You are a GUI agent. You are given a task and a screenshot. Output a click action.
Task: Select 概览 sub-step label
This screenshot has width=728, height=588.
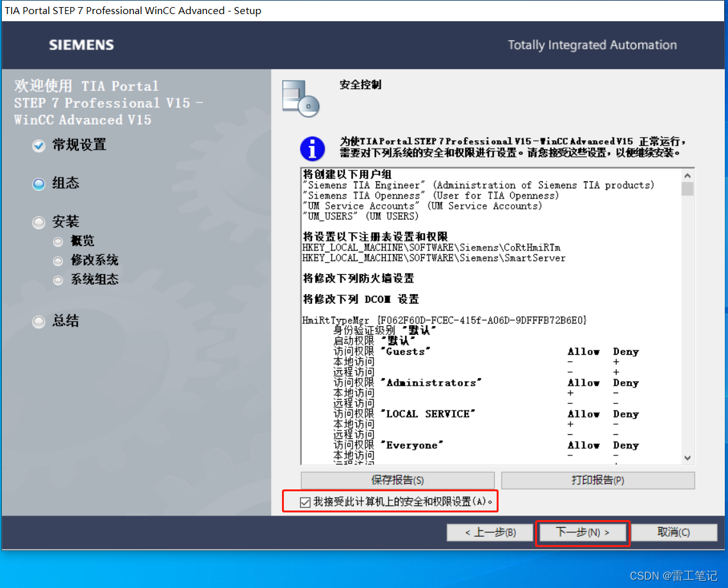click(x=82, y=241)
